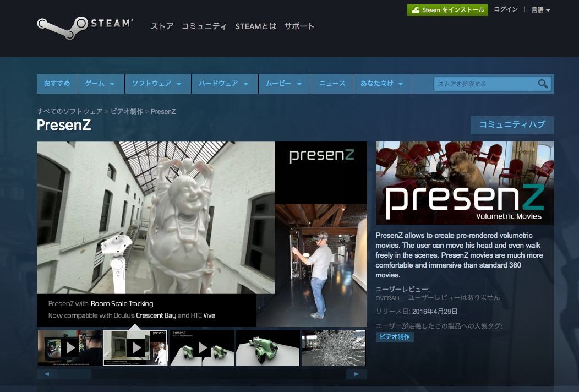Screen dimensions: 579x392
Task: Play the first video thumbnail's play icon
Action: [x=69, y=347]
